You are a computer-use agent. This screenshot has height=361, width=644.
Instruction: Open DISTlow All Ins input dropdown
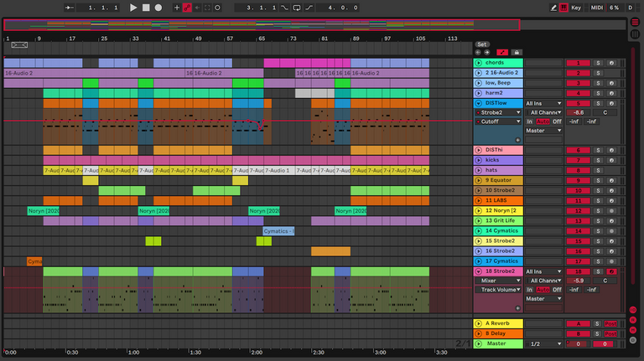pyautogui.click(x=543, y=103)
